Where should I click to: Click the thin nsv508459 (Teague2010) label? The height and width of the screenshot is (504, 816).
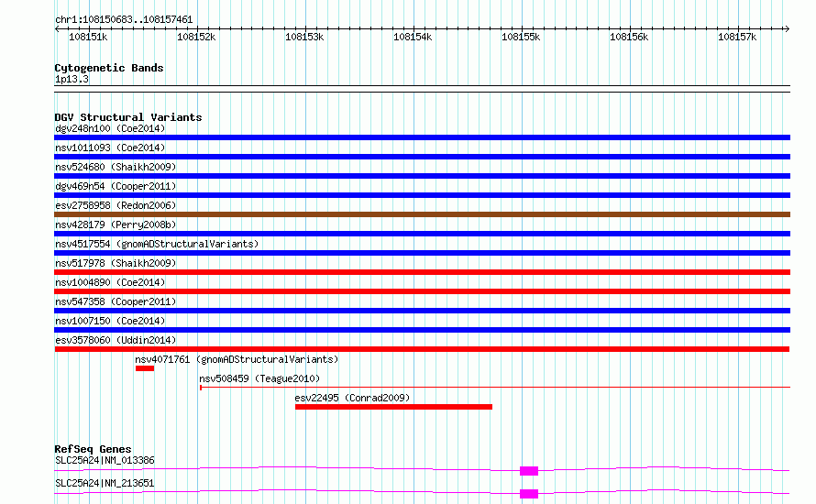[259, 378]
